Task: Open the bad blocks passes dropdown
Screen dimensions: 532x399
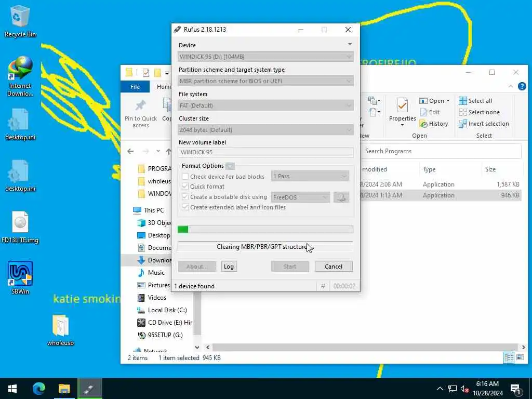Action: point(310,176)
